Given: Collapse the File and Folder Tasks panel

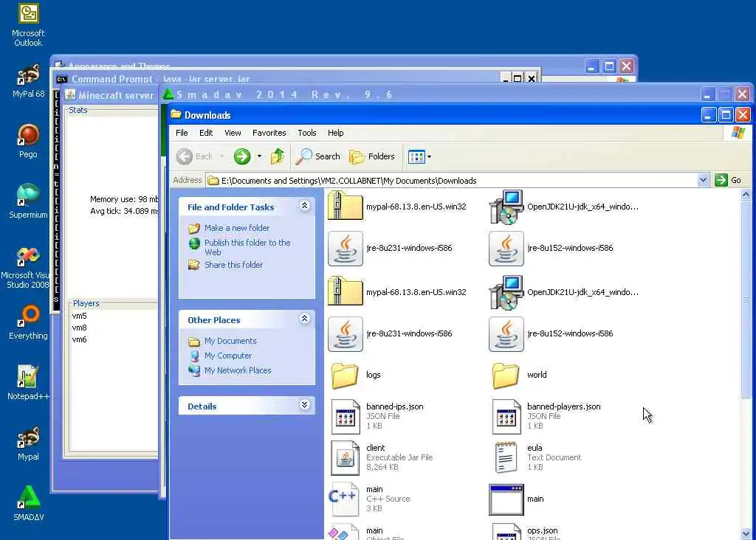Looking at the screenshot, I should tap(304, 206).
